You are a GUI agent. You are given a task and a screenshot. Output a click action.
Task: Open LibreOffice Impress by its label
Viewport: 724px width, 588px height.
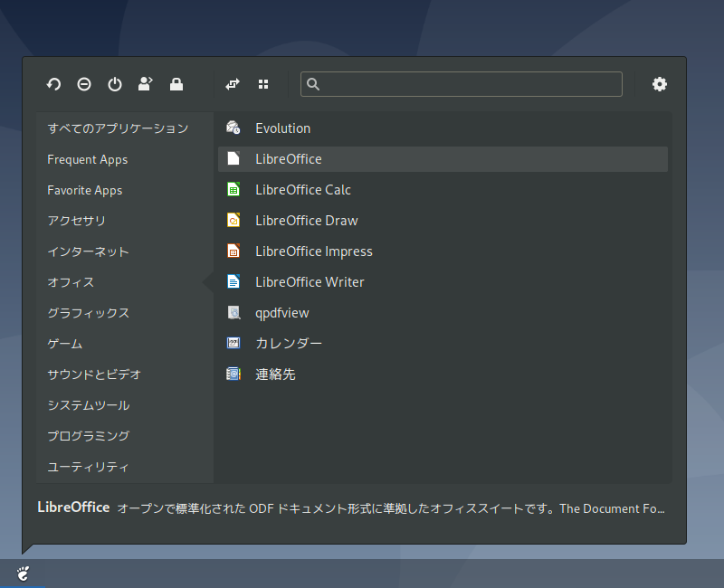pos(313,251)
